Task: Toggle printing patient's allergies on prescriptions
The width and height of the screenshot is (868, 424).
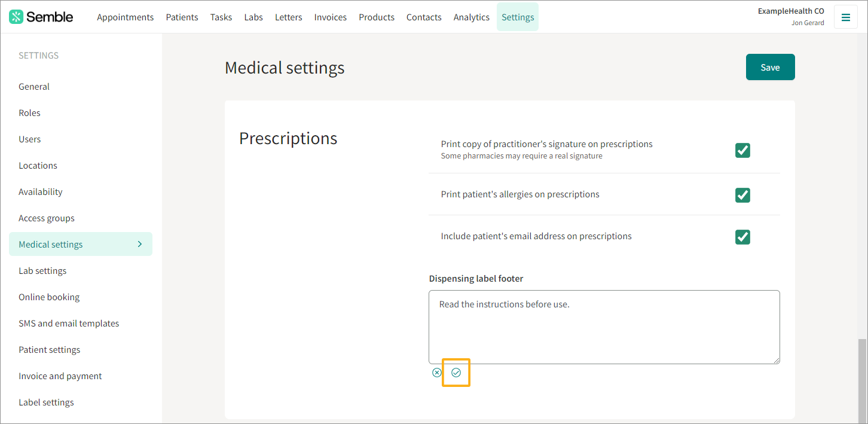Action: click(742, 195)
